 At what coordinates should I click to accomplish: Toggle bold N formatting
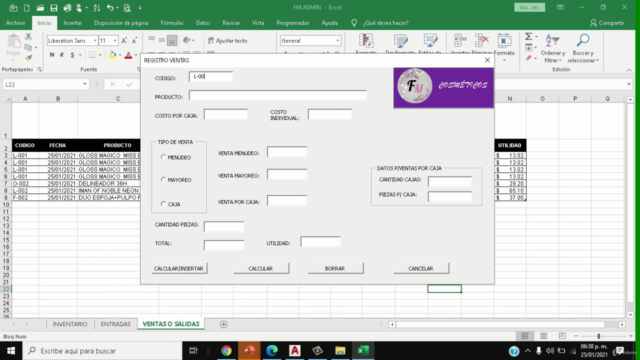52,55
